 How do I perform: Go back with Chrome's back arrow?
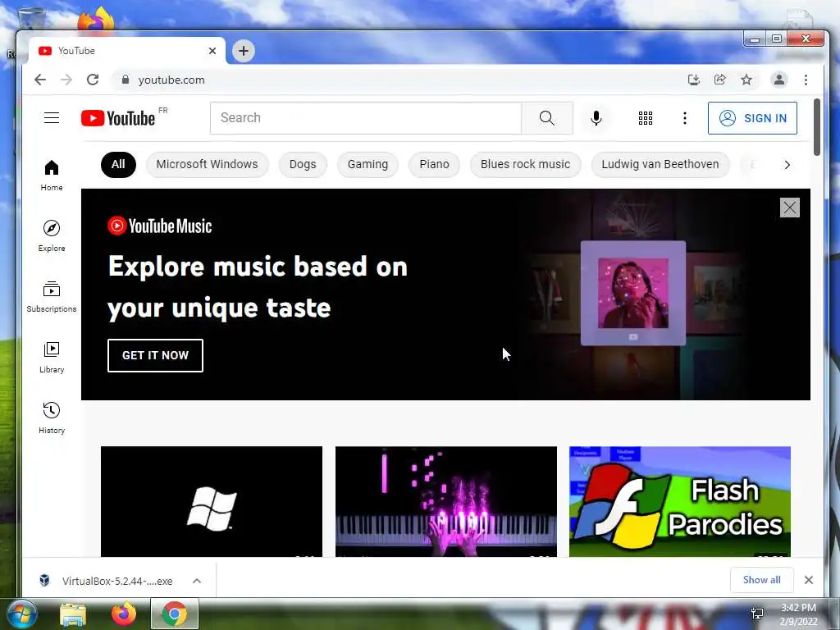(x=40, y=80)
